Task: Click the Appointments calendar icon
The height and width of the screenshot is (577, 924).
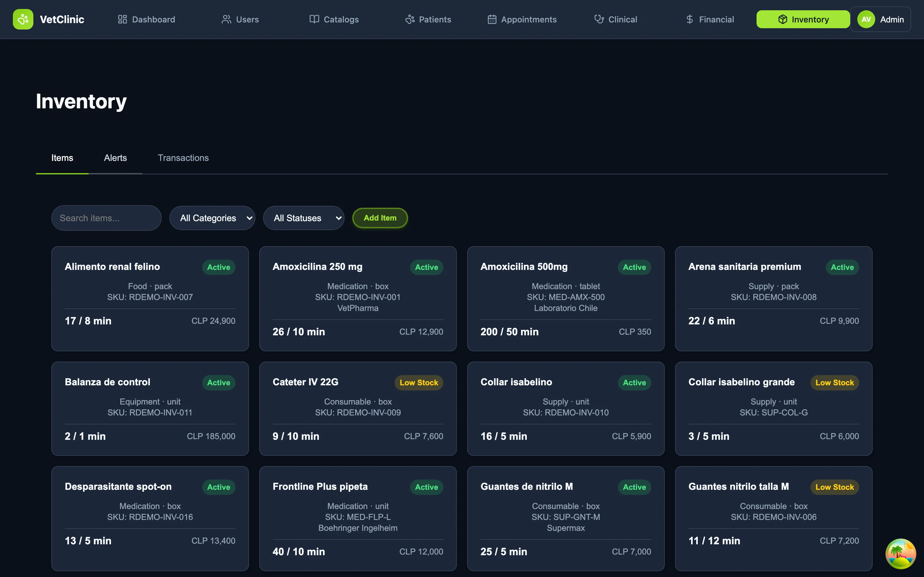Action: click(x=492, y=19)
